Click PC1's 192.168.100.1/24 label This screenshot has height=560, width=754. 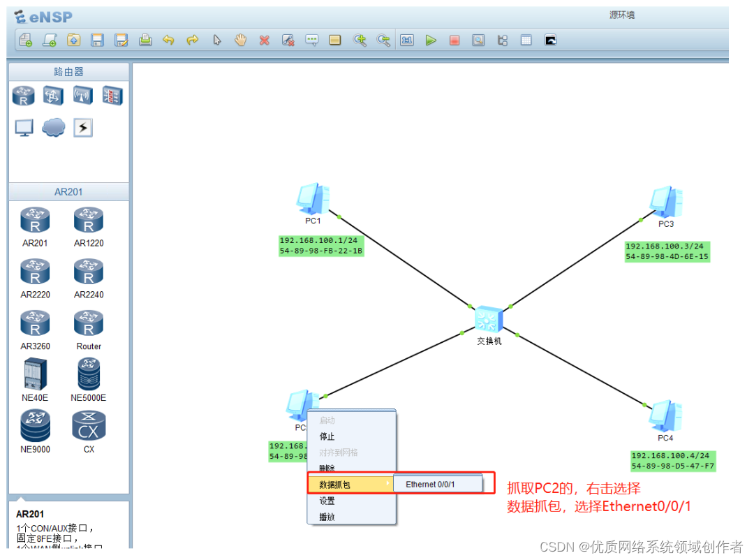(318, 240)
